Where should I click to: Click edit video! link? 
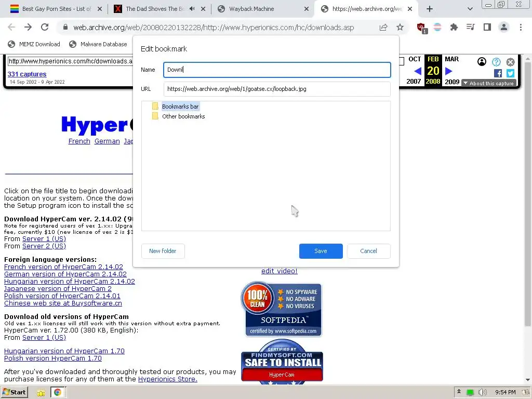click(x=279, y=271)
